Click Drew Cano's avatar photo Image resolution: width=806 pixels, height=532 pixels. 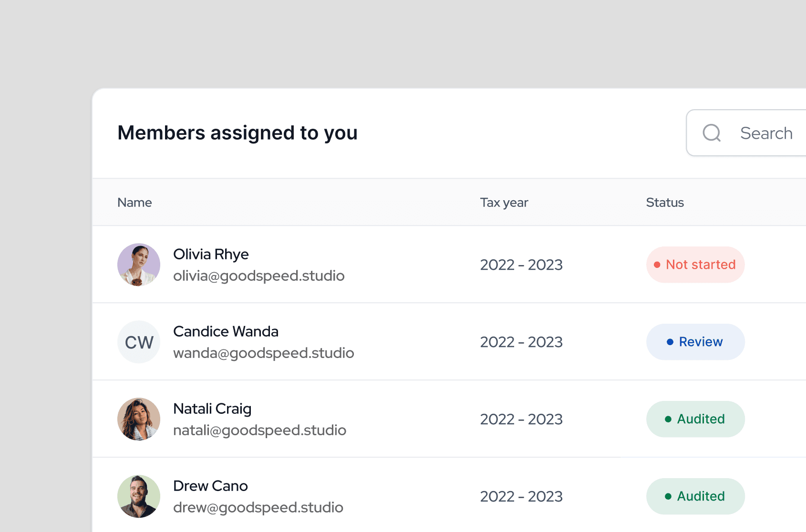pos(139,496)
